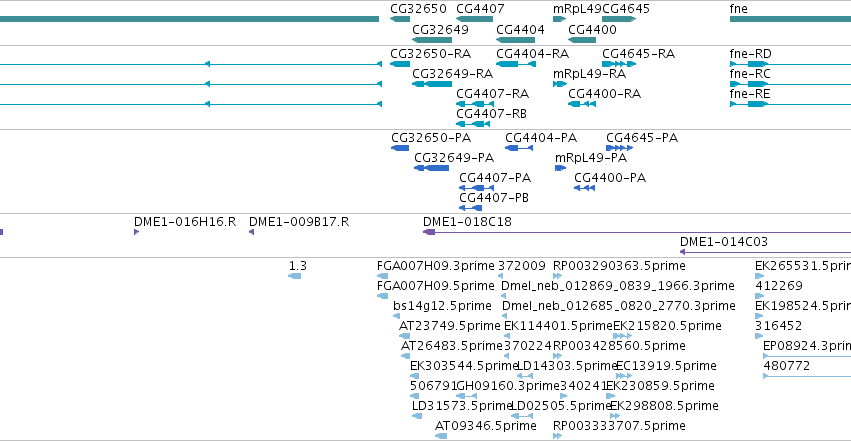Select the CG4400 gene label

tap(592, 30)
